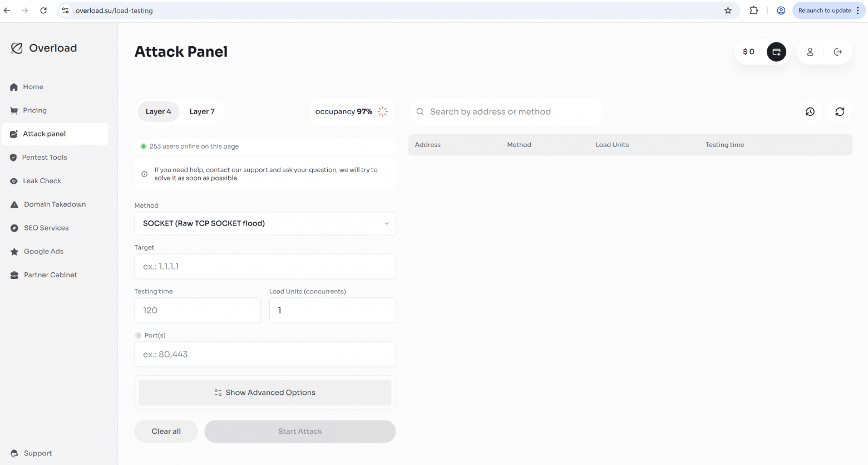The width and height of the screenshot is (868, 465).
Task: Focus the Port(s) input field
Action: (265, 354)
